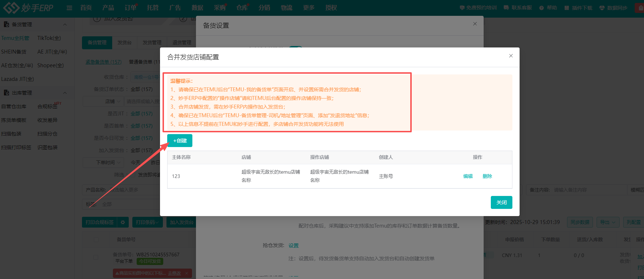644x279 pixels.
Task: Click the 加入发货台 button
Action: pyautogui.click(x=181, y=222)
